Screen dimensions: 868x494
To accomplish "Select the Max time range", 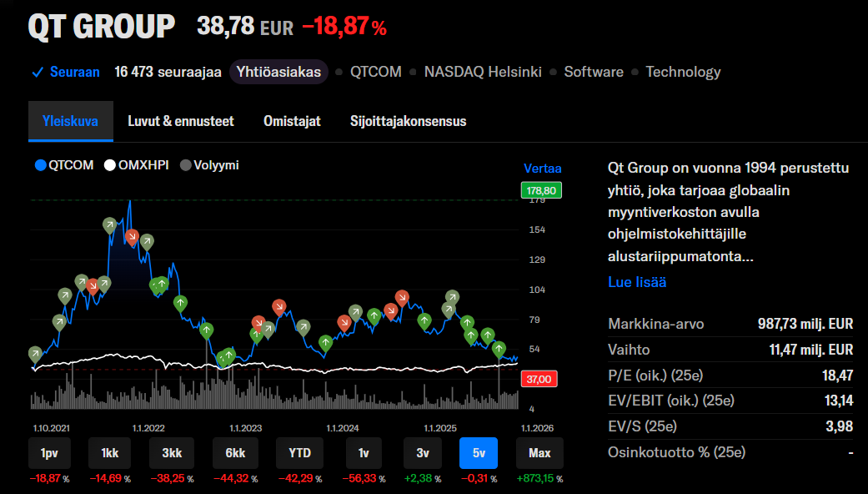I will pos(539,453).
